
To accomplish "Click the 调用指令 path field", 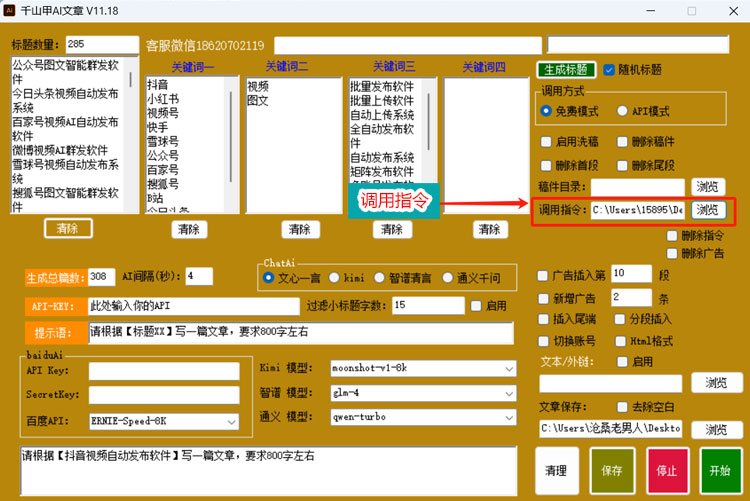I will 638,210.
